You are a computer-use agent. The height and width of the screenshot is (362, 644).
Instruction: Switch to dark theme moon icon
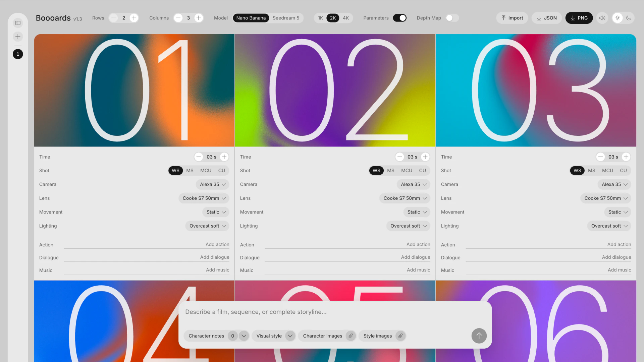pyautogui.click(x=629, y=18)
